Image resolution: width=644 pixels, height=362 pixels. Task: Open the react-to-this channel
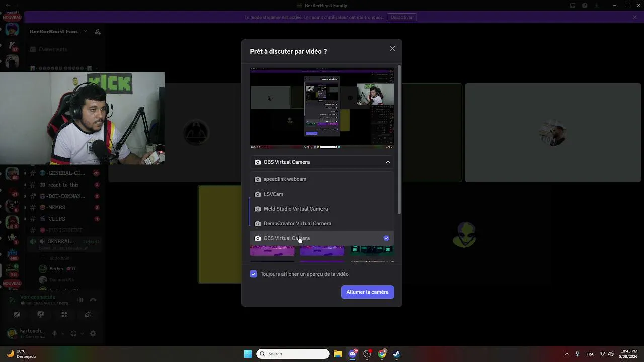tap(65, 185)
